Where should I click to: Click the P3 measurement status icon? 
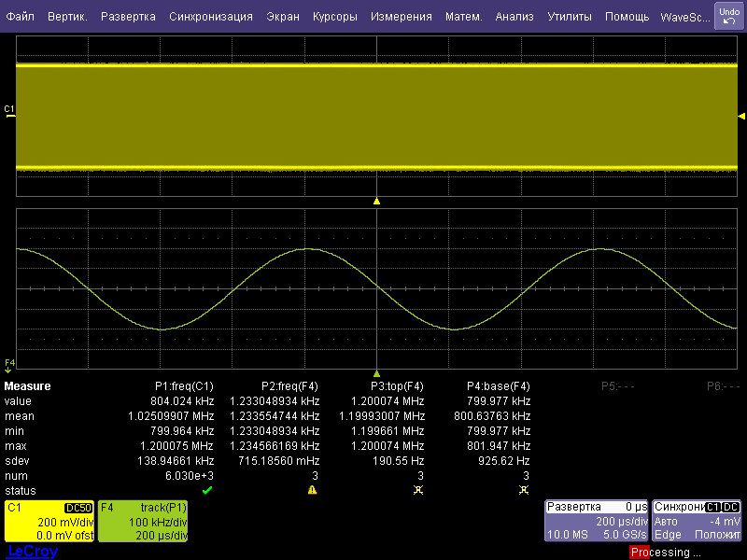click(x=418, y=490)
